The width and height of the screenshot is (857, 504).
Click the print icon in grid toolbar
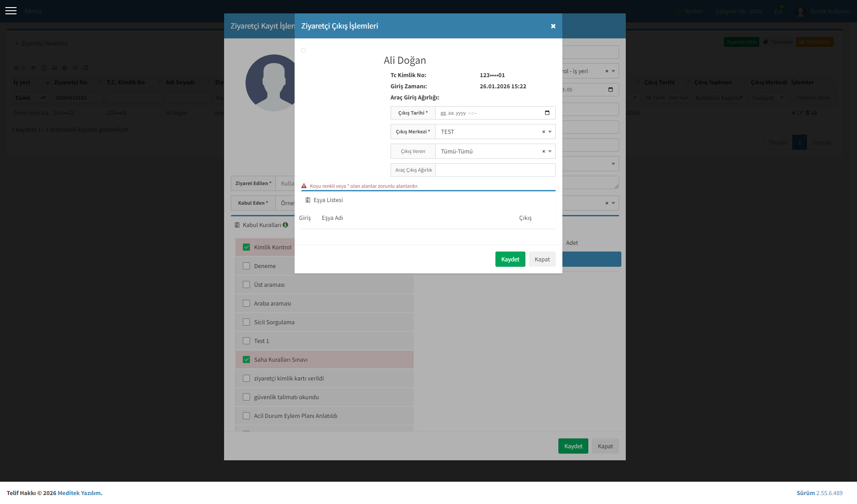click(54, 68)
